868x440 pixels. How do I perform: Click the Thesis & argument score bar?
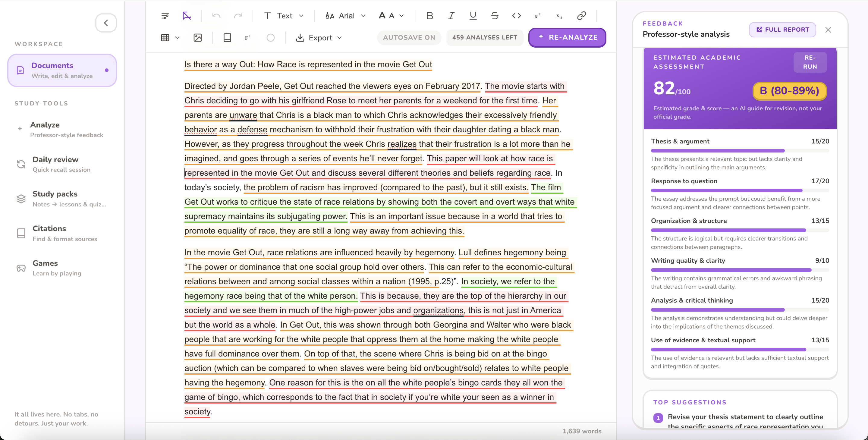pos(740,151)
